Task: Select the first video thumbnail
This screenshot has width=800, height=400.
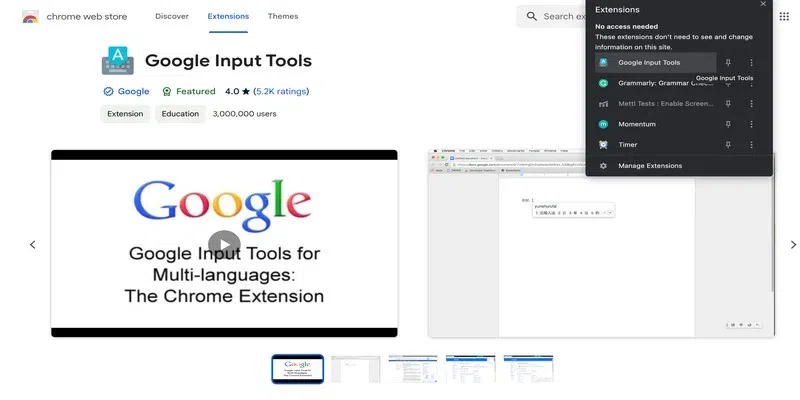Action: click(x=297, y=369)
